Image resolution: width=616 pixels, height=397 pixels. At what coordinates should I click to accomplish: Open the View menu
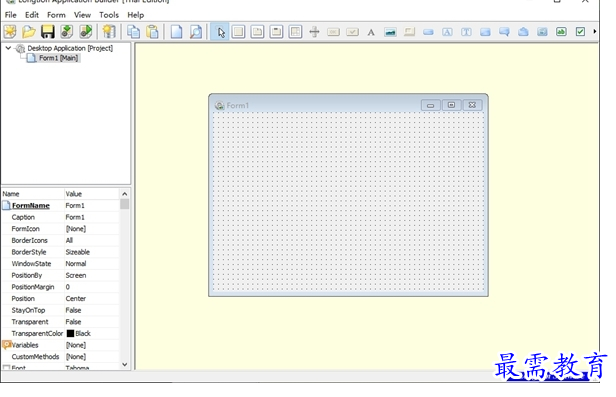[x=82, y=15]
